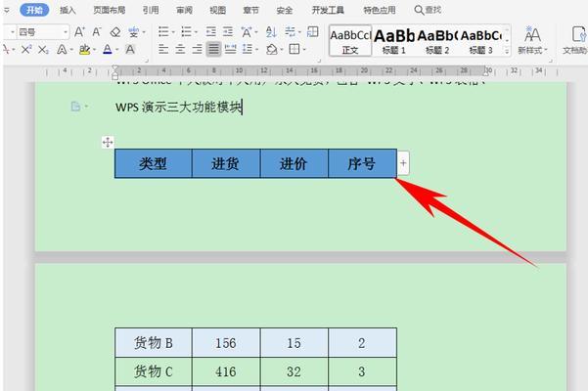This screenshot has width=588, height=391.
Task: Open the 安全 tab
Action: pyautogui.click(x=285, y=10)
